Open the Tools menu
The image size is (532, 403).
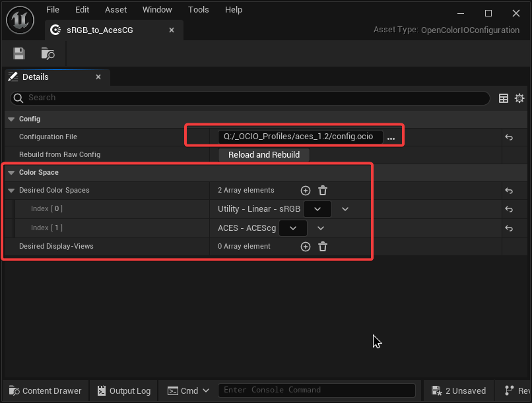(199, 9)
